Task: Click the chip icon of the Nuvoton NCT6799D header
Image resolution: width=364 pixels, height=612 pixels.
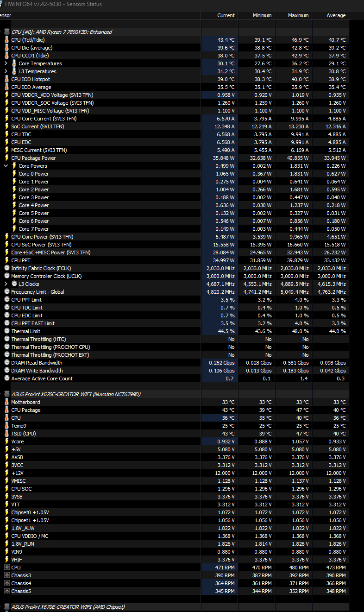Action: tap(6, 394)
